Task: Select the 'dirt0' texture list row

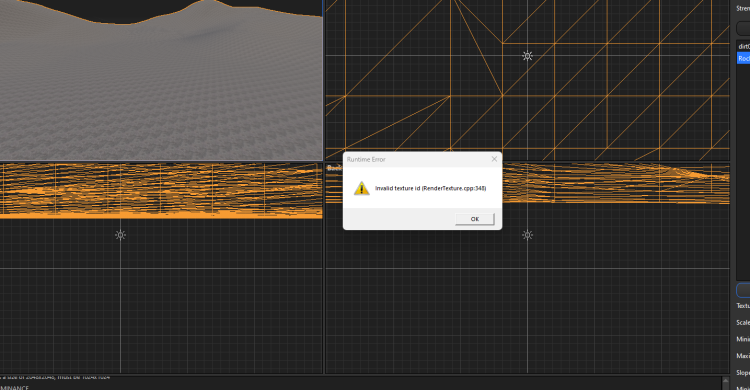Action: (x=743, y=46)
